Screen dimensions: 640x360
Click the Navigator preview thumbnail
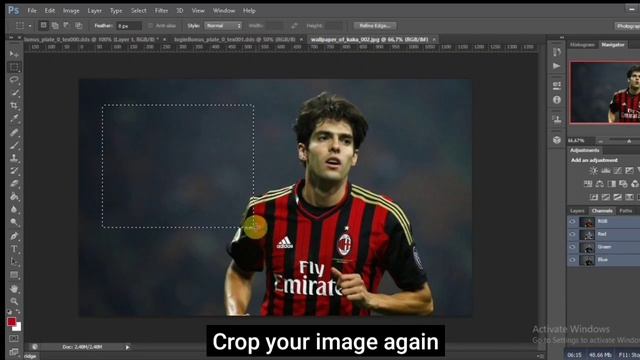pyautogui.click(x=605, y=92)
